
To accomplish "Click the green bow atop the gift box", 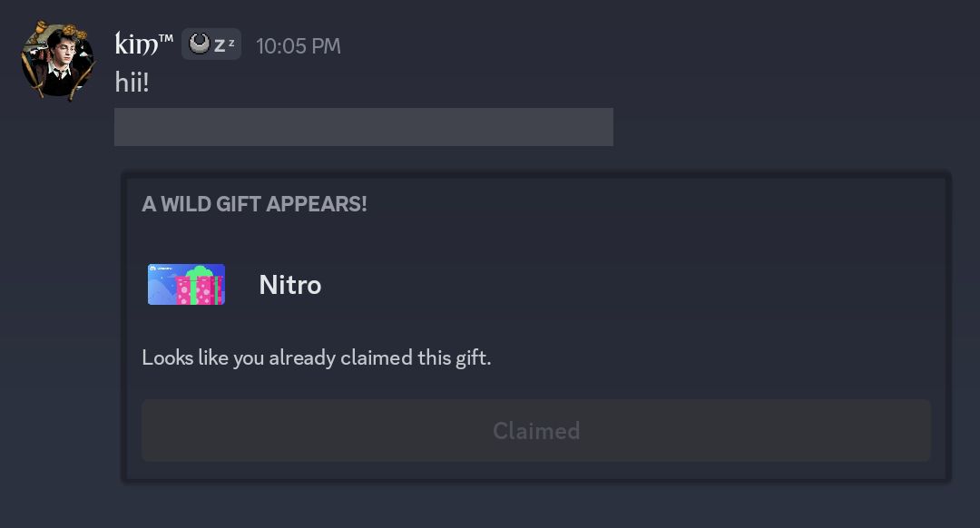I will (201, 271).
